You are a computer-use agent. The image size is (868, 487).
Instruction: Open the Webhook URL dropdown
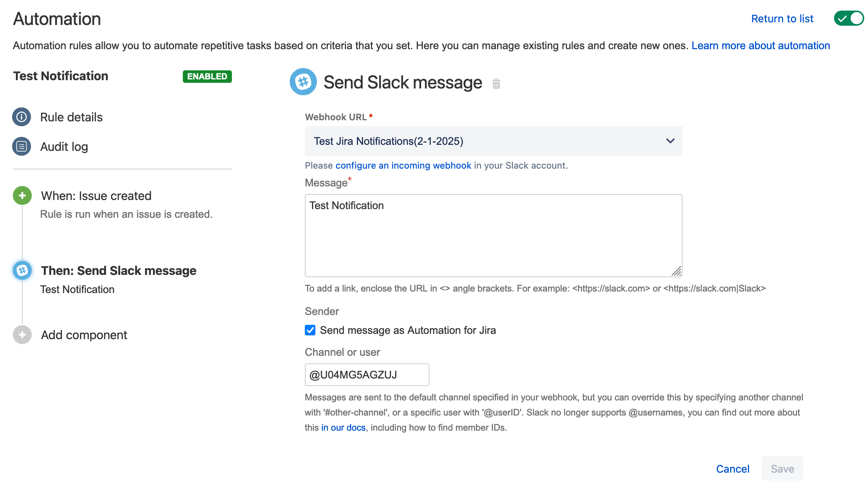click(493, 141)
